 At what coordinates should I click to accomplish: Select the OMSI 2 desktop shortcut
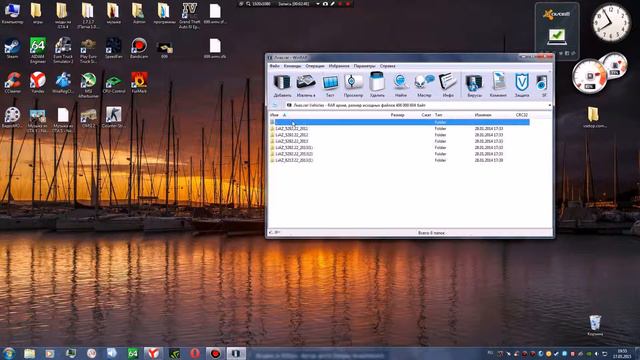pos(88,118)
